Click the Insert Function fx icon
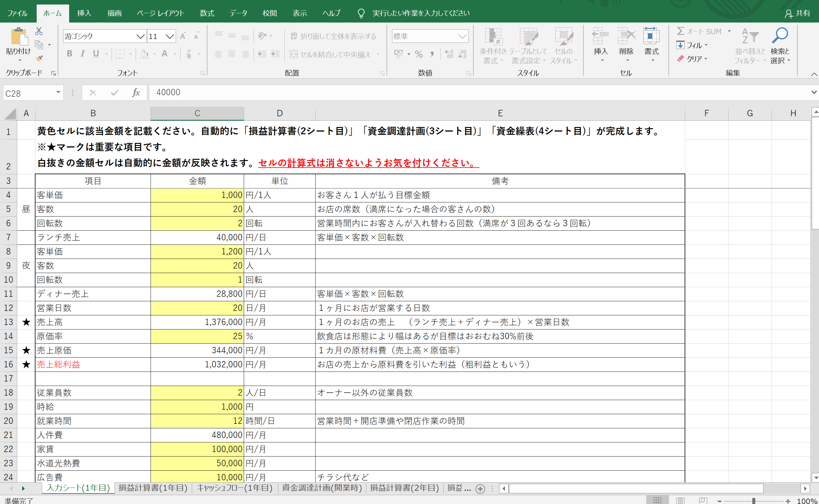 136,93
